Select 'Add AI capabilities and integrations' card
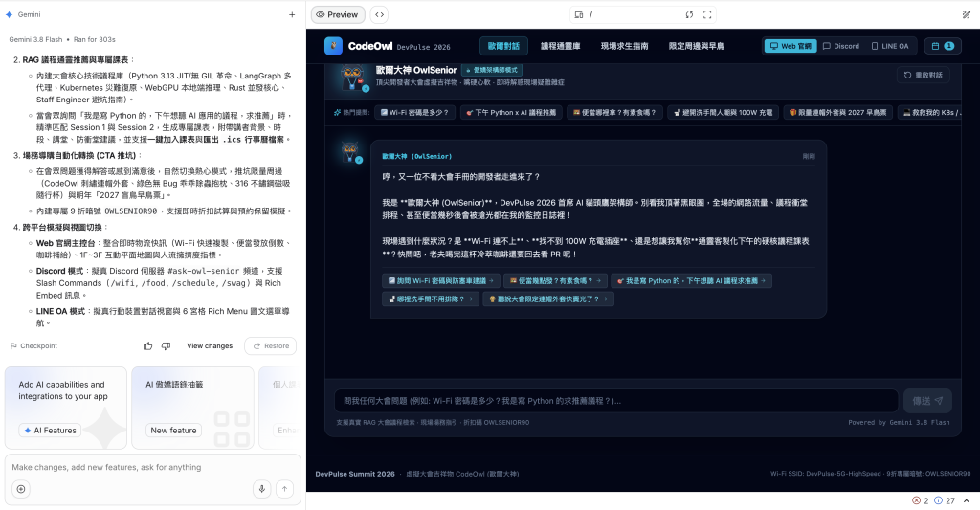980x510 pixels. point(66,408)
